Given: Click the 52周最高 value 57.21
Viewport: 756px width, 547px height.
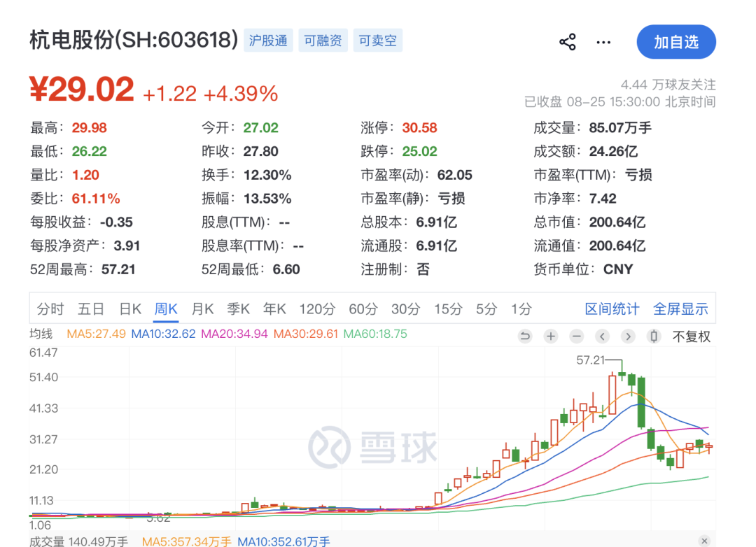Looking at the screenshot, I should point(118,269).
